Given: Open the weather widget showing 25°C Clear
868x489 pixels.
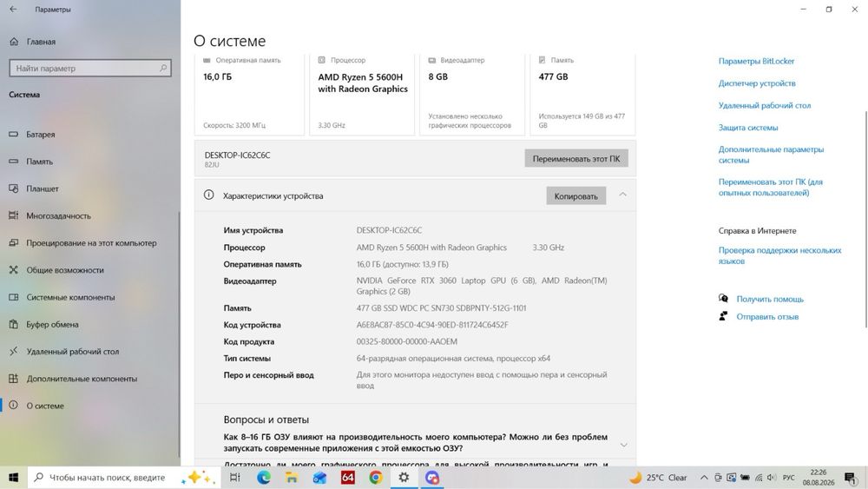Looking at the screenshot, I should pos(658,478).
